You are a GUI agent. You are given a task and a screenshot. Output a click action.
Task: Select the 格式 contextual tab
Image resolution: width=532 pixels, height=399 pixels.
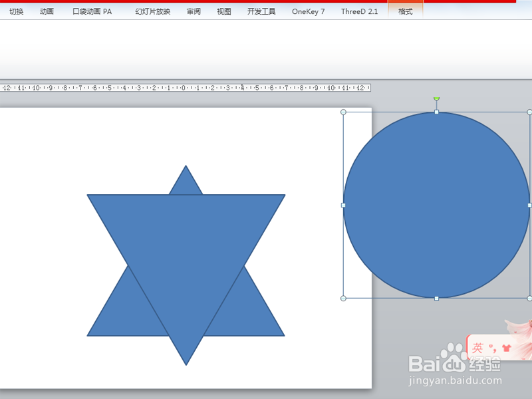pyautogui.click(x=406, y=11)
